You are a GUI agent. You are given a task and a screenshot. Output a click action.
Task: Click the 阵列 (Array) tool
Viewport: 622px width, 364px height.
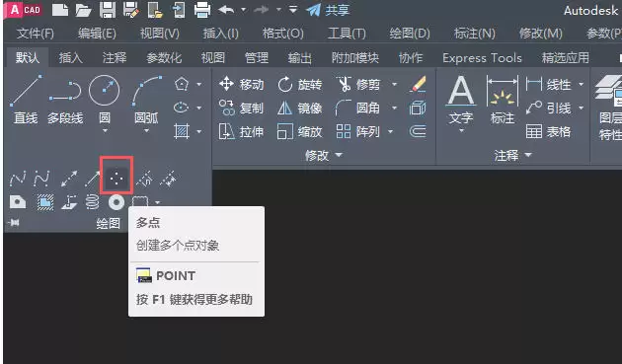pyautogui.click(x=357, y=131)
